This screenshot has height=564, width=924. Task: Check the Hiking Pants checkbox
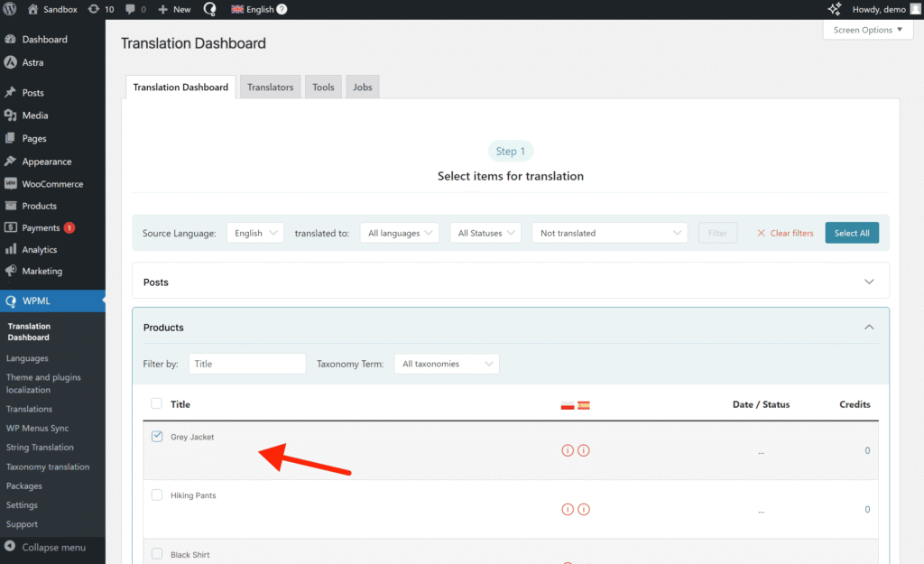pos(157,495)
